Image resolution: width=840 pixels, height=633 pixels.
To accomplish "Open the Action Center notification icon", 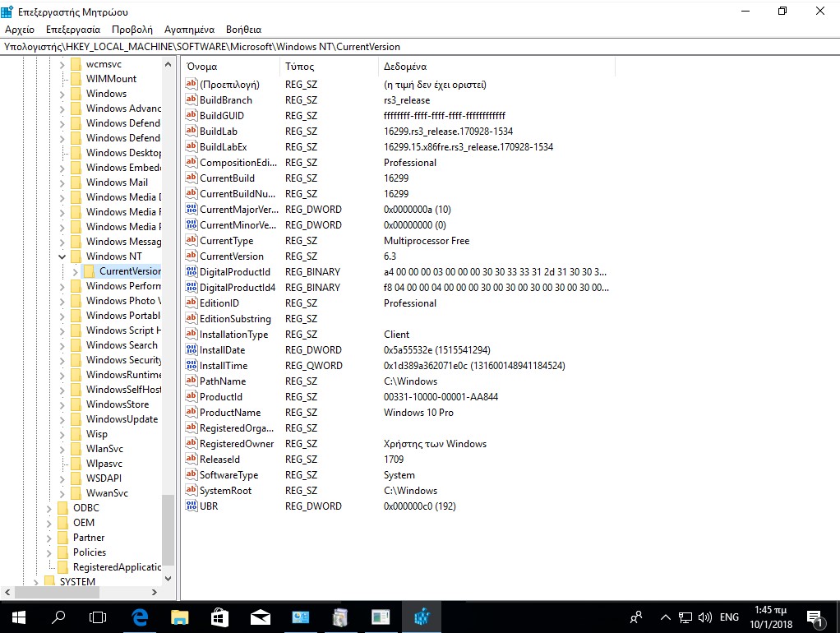I will pyautogui.click(x=815, y=618).
